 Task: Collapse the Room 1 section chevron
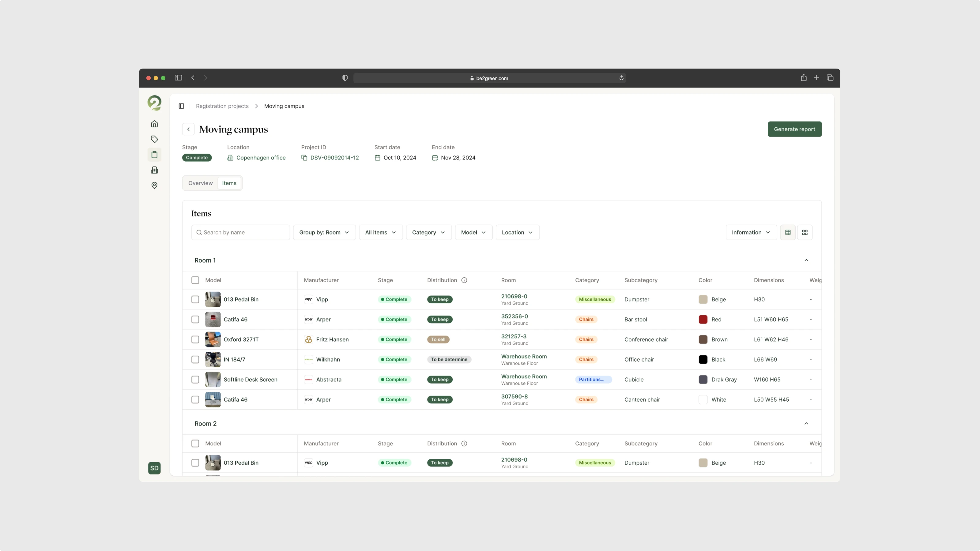pyautogui.click(x=806, y=261)
